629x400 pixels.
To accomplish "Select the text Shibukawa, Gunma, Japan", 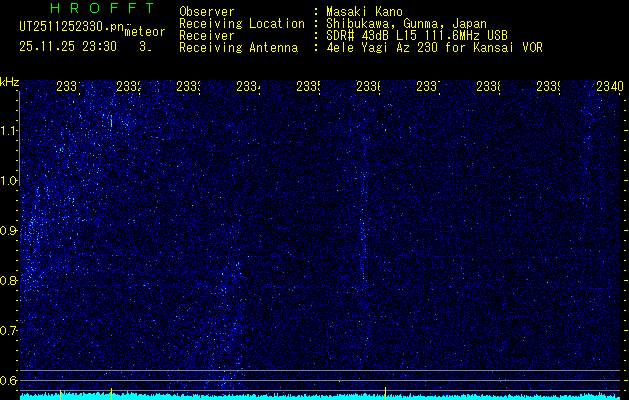I will [406, 24].
